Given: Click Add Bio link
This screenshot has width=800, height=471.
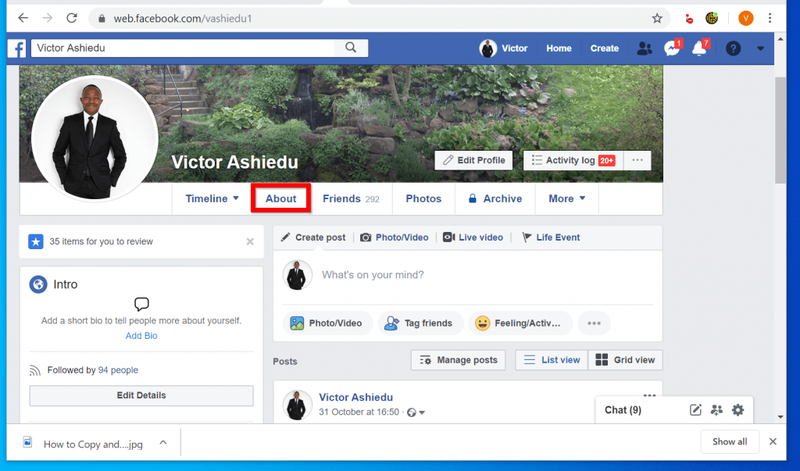Looking at the screenshot, I should coord(141,336).
